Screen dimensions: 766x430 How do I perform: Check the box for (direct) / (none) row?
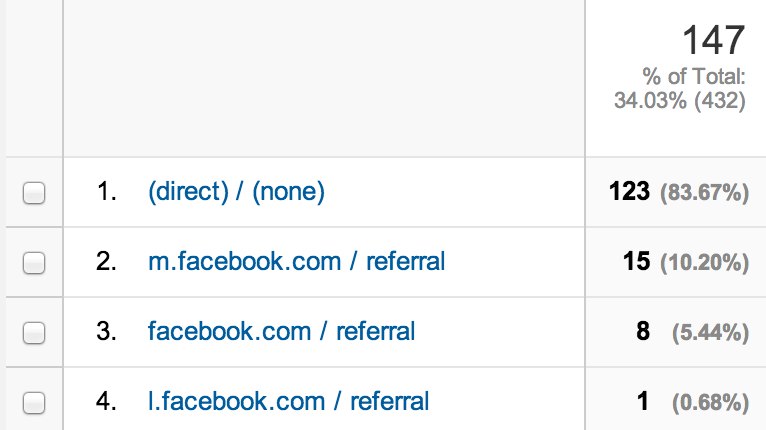pyautogui.click(x=35, y=194)
